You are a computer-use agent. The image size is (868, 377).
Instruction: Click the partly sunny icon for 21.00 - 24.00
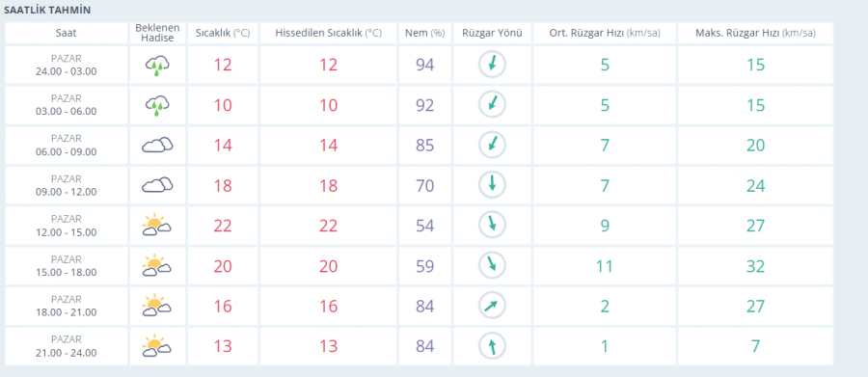(156, 346)
